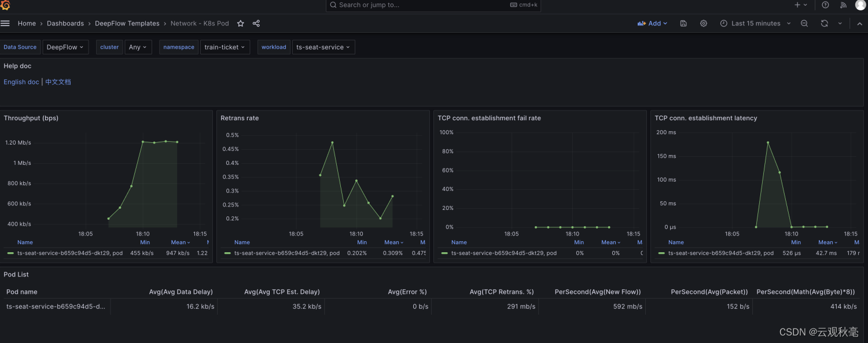Open the help question-mark icon
The width and height of the screenshot is (868, 343).
pyautogui.click(x=826, y=5)
